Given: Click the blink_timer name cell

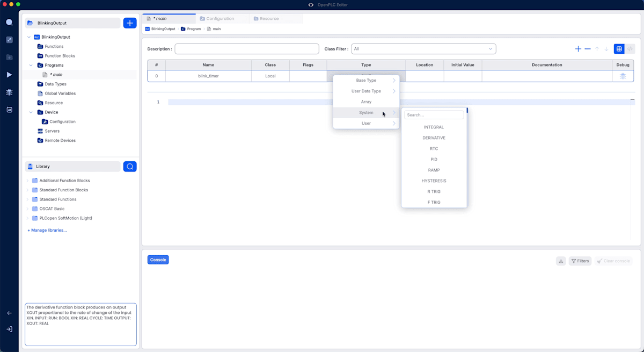Looking at the screenshot, I should (x=208, y=76).
